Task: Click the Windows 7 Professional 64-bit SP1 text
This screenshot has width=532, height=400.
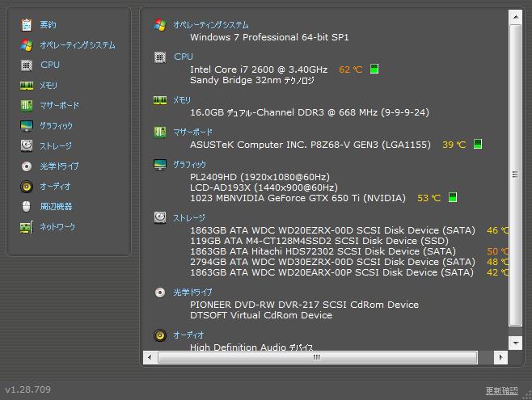Action: coord(269,37)
